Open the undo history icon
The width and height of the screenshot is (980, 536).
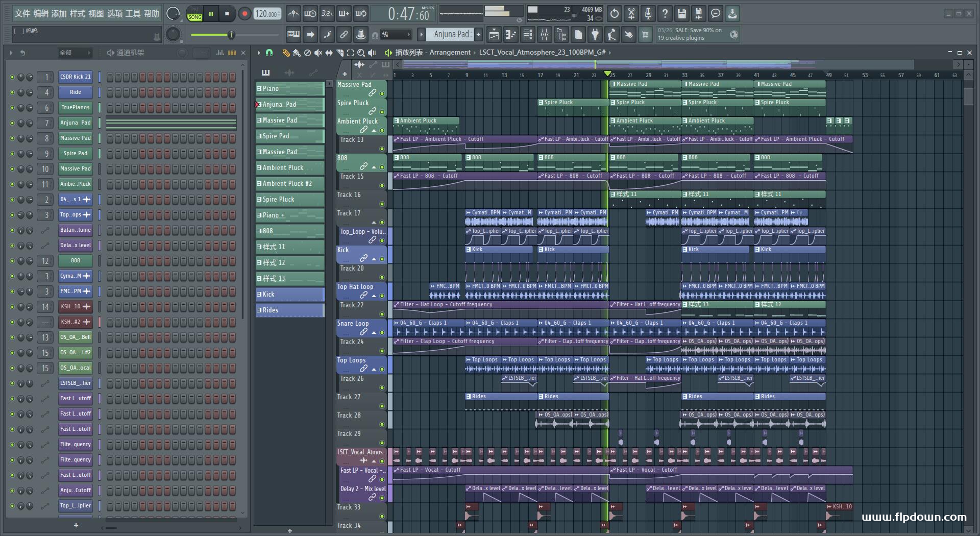(615, 14)
